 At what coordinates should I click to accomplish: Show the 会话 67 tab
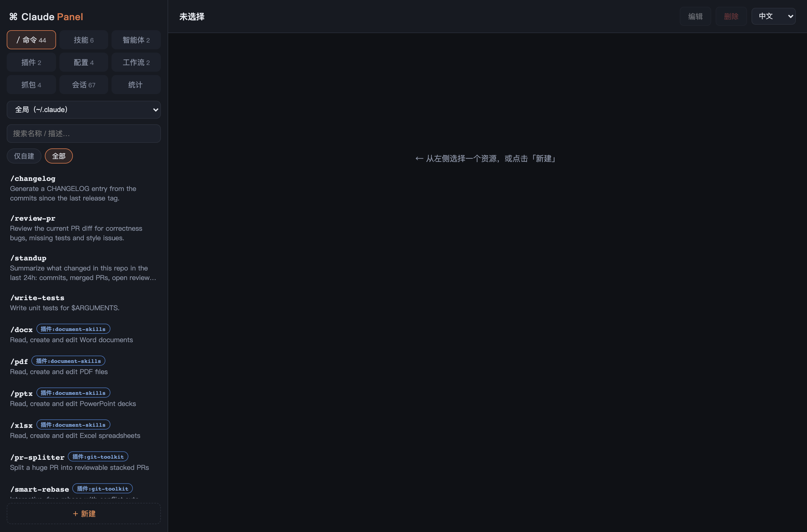pyautogui.click(x=84, y=85)
